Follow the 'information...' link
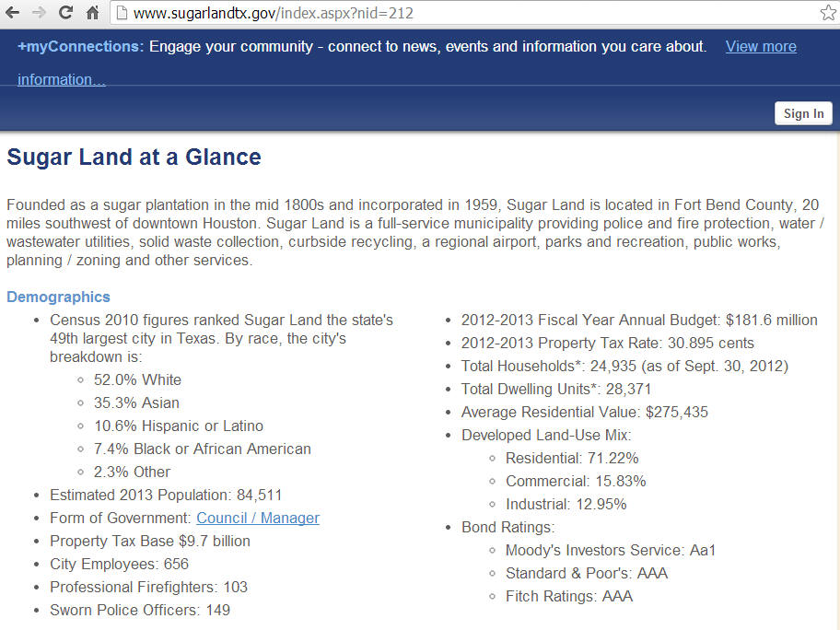840x630 pixels. point(61,80)
